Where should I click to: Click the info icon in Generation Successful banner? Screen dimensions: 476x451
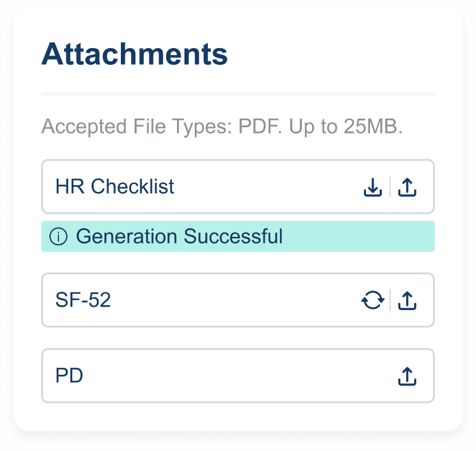tap(58, 236)
